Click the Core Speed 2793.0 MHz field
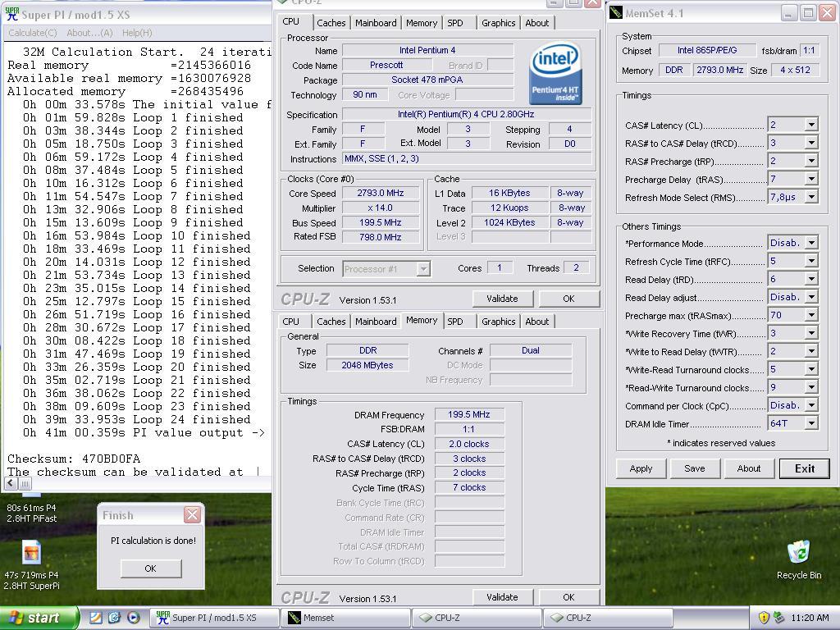The width and height of the screenshot is (840, 630). (381, 193)
